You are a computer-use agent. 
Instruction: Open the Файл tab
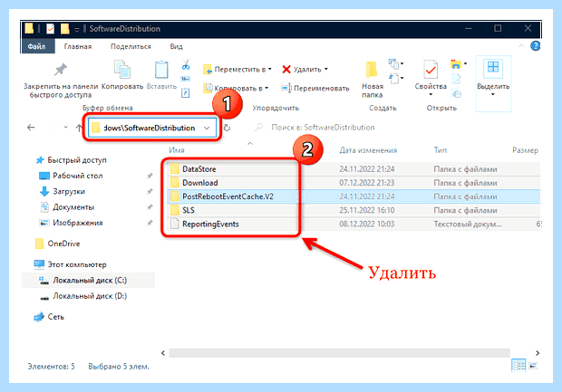[x=36, y=46]
